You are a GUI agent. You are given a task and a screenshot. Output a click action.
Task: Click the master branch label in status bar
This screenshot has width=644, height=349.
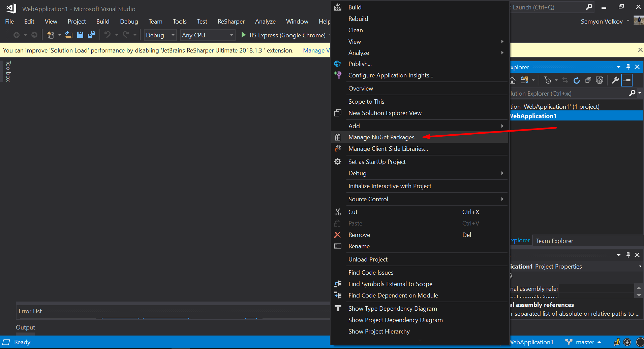point(585,342)
